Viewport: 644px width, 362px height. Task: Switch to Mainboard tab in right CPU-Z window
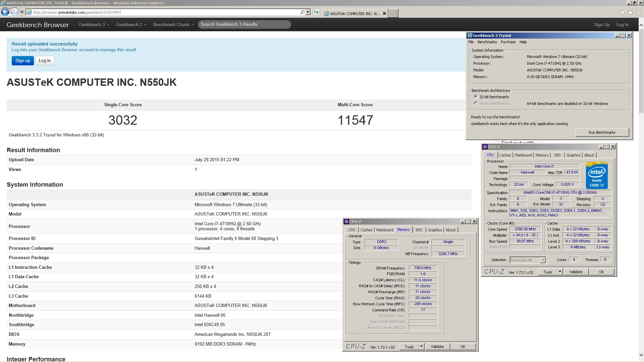[x=523, y=155]
